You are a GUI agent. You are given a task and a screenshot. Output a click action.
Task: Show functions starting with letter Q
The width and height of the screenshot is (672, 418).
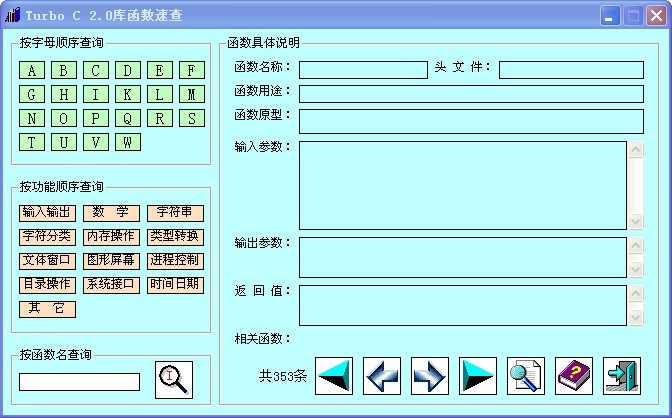[x=128, y=118]
